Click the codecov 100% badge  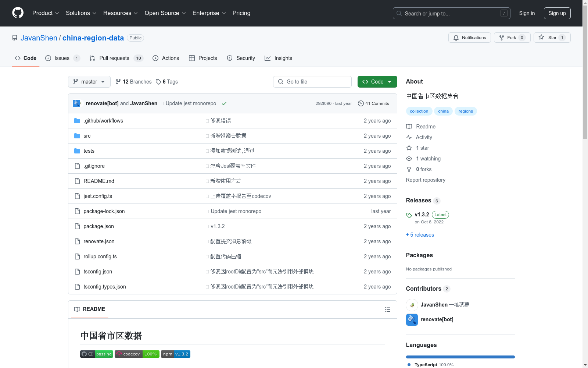pyautogui.click(x=137, y=354)
